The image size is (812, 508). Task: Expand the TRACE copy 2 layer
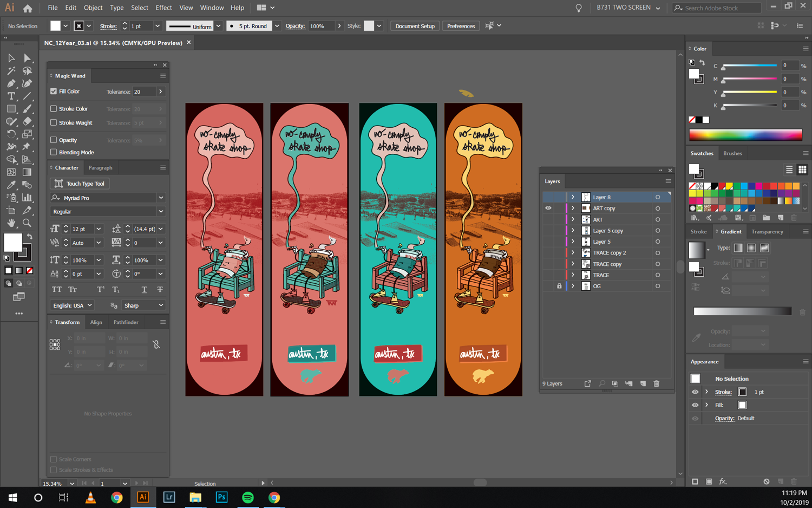point(573,253)
